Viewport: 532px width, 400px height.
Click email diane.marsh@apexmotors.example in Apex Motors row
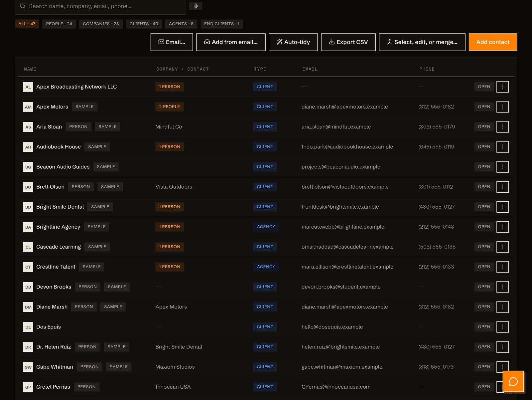point(344,107)
